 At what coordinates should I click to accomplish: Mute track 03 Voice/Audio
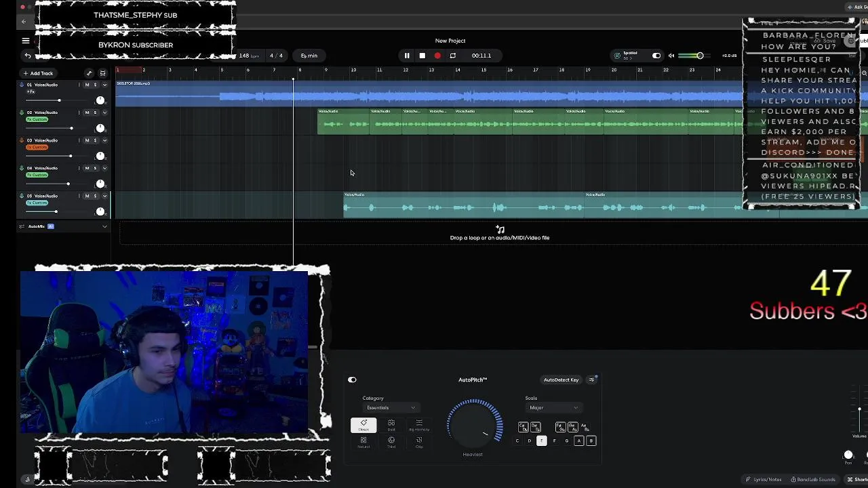coord(87,140)
